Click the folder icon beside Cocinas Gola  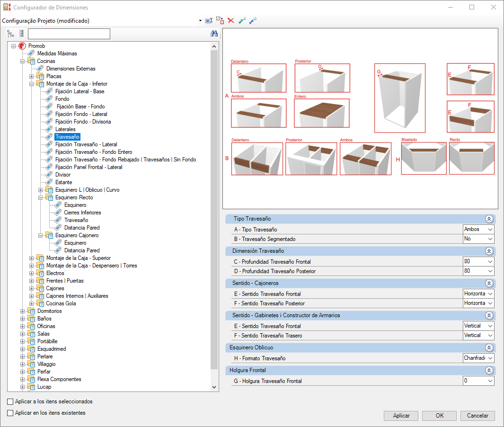pyautogui.click(x=40, y=303)
